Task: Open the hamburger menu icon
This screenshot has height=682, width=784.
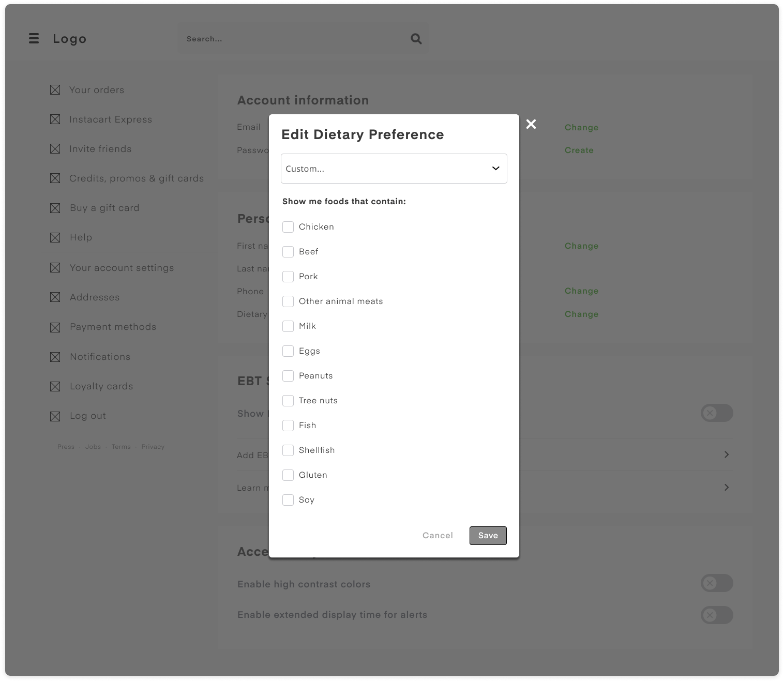Action: 34,39
